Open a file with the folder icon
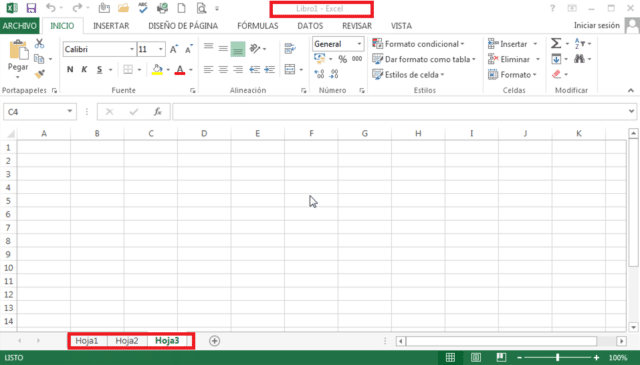Viewport: 640px width, 365px height. point(123,8)
